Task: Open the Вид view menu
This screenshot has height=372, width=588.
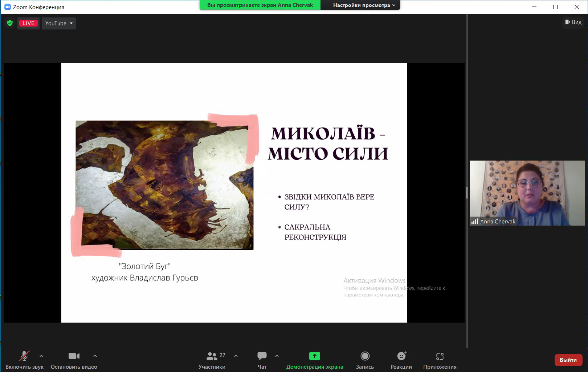Action: pos(573,22)
